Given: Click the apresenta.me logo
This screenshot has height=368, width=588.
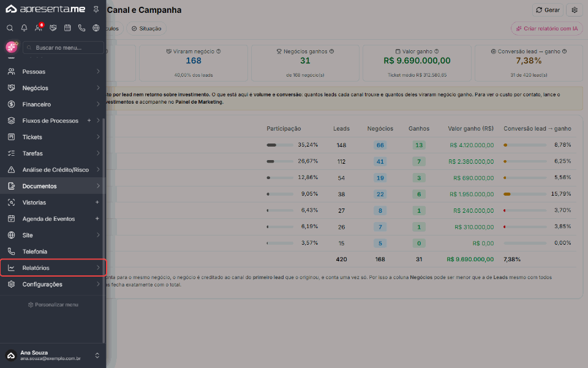Looking at the screenshot, I should (x=46, y=9).
